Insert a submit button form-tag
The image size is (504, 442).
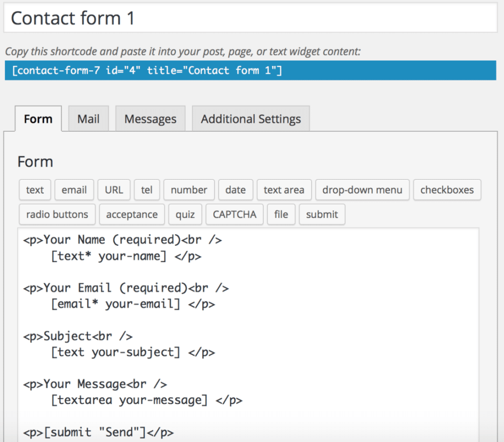pyautogui.click(x=322, y=214)
